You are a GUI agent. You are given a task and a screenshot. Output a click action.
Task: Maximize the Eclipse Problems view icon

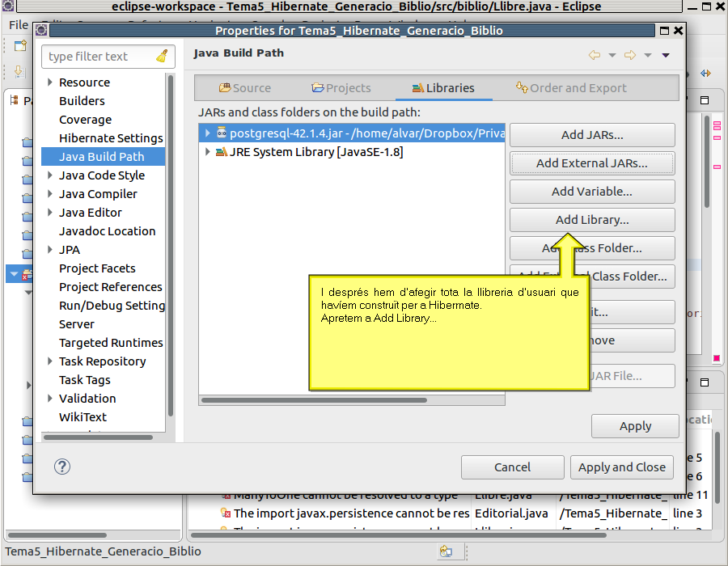click(x=705, y=382)
